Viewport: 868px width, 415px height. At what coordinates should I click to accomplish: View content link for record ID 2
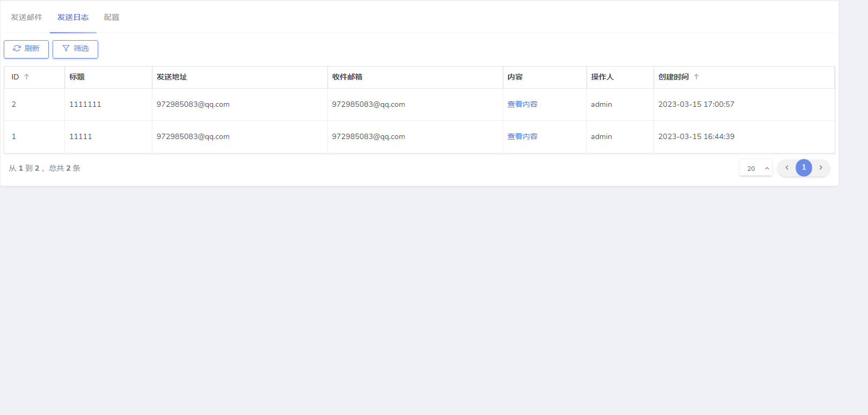tap(522, 104)
